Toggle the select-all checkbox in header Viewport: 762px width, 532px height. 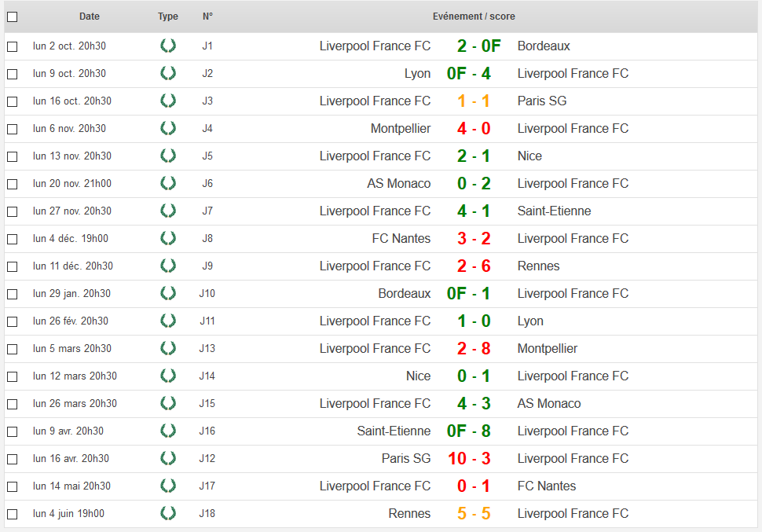[12, 17]
